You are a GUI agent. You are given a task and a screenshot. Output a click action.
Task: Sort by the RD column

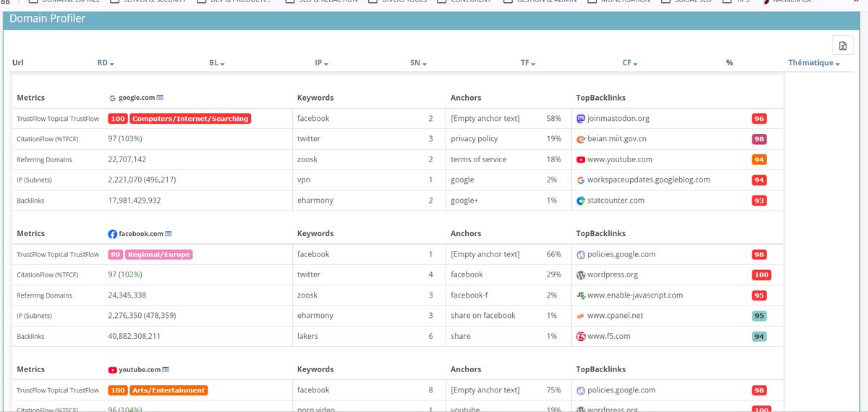click(106, 63)
